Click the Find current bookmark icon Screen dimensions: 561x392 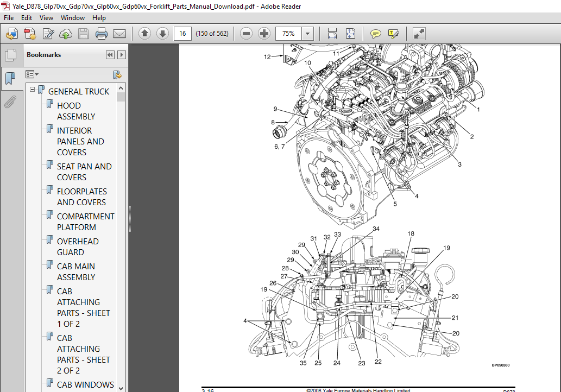(x=117, y=74)
